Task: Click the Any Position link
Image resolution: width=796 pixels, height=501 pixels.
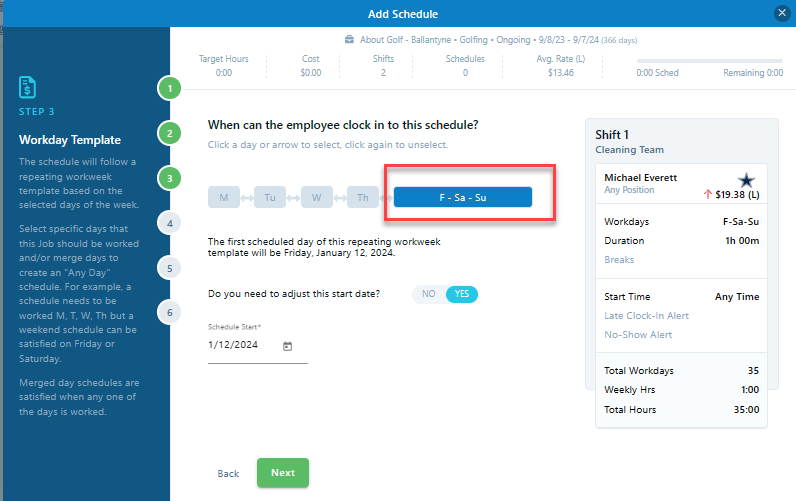Action: pyautogui.click(x=629, y=190)
